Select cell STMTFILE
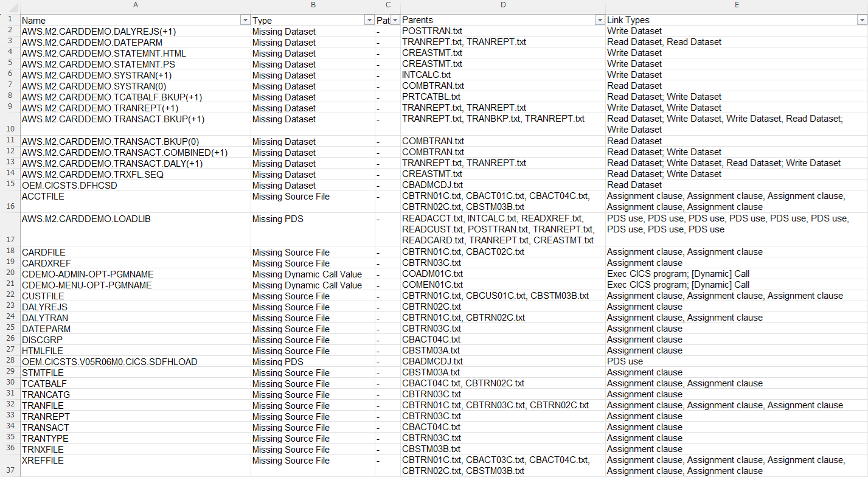The width and height of the screenshot is (868, 477). click(135, 372)
